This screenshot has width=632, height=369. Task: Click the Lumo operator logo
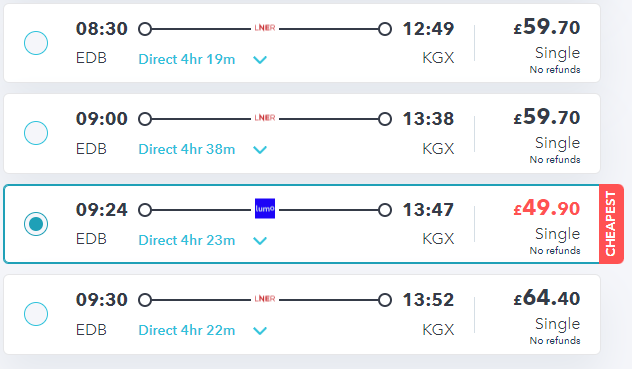(x=265, y=208)
